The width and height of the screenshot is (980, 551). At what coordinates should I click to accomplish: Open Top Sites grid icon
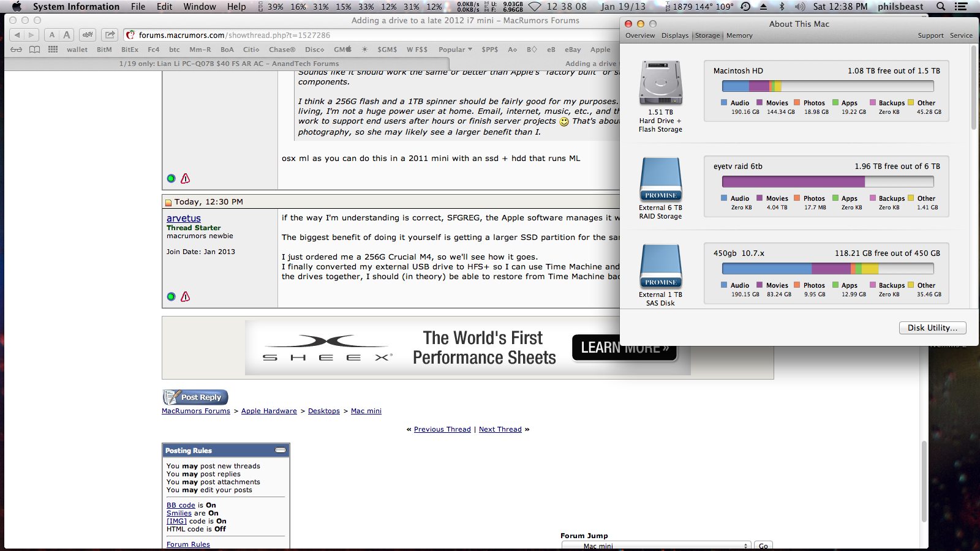[53, 50]
